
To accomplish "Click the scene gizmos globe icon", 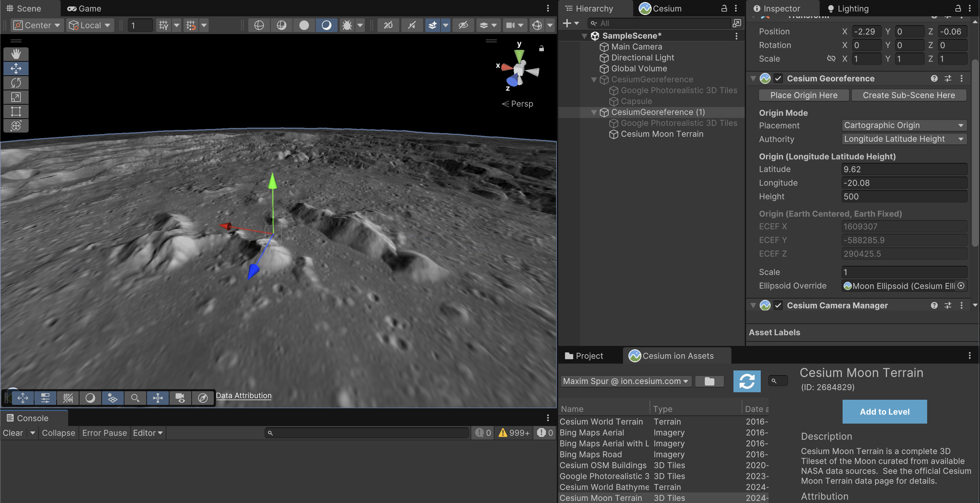I will pyautogui.click(x=537, y=26).
